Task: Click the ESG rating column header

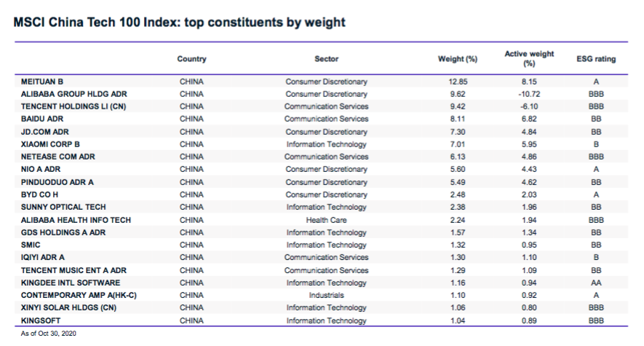Action: click(596, 59)
